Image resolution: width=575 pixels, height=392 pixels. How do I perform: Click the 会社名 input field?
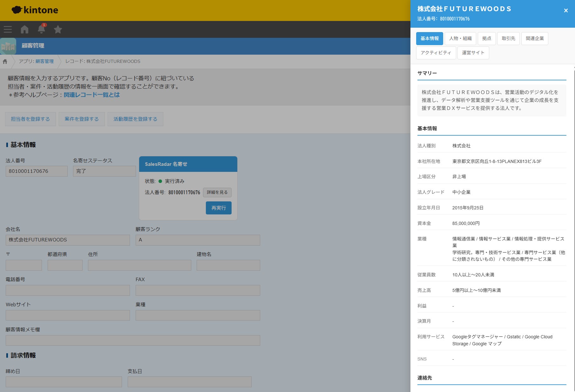click(x=68, y=240)
